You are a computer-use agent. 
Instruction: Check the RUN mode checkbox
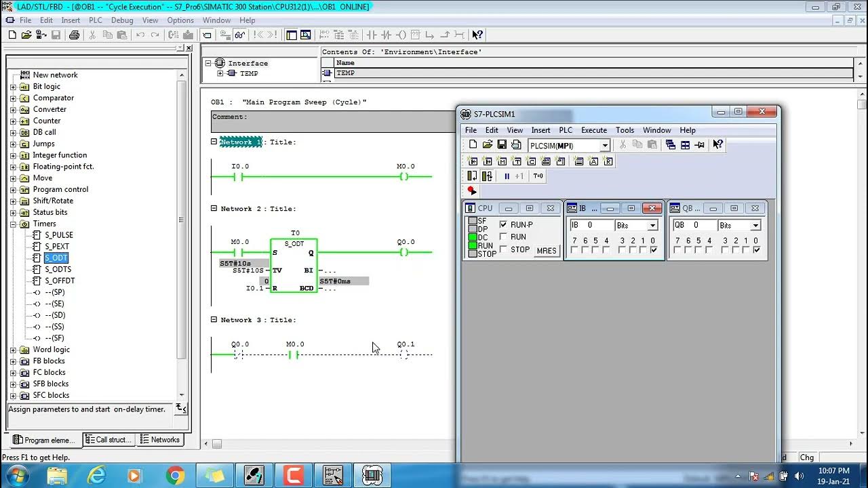(503, 237)
